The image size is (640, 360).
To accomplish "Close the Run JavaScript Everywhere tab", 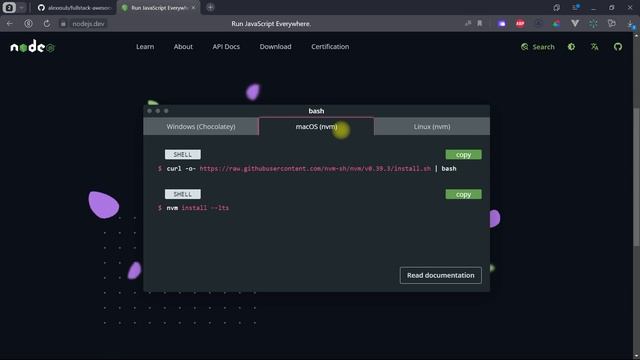I will pos(193,7).
